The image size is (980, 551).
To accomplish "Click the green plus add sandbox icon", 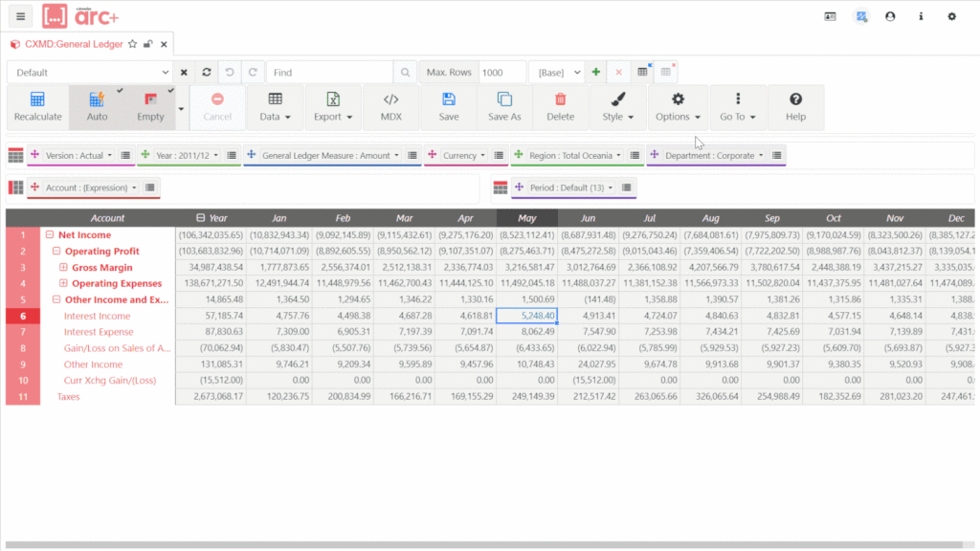I will click(596, 73).
